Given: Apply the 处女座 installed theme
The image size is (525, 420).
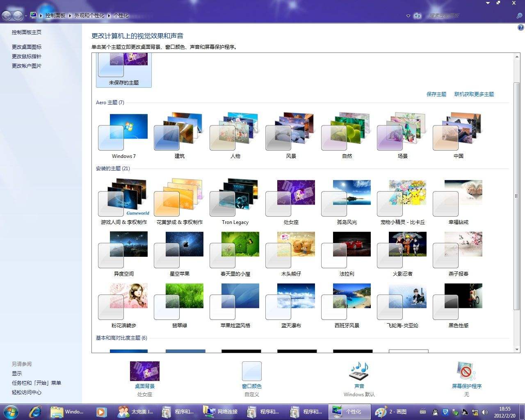Looking at the screenshot, I should click(291, 202).
